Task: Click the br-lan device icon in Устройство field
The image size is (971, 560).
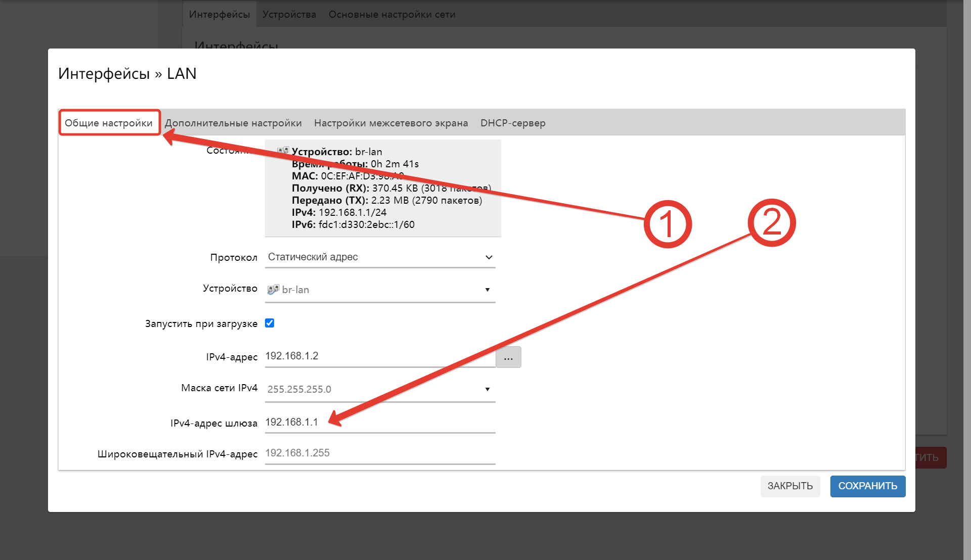Action: 273,290
